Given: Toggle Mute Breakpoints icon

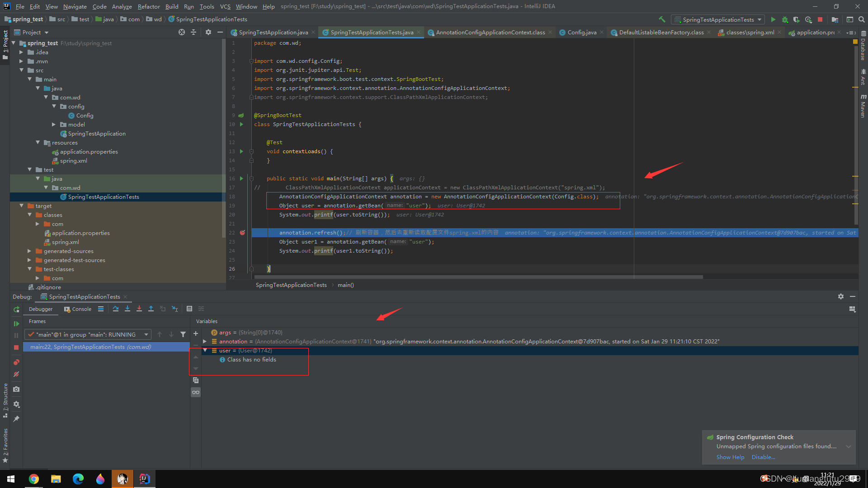Looking at the screenshot, I should tap(16, 374).
